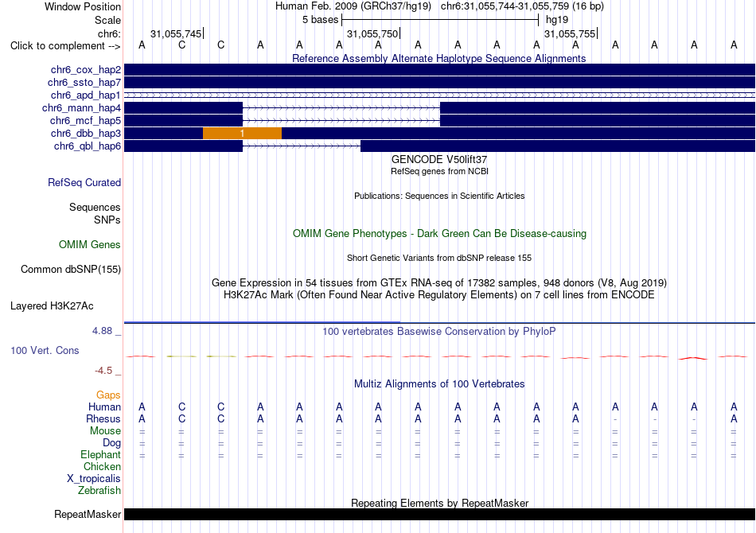The height and width of the screenshot is (533, 756).
Task: Click the black RepeatMasker track bar
Action: [439, 514]
